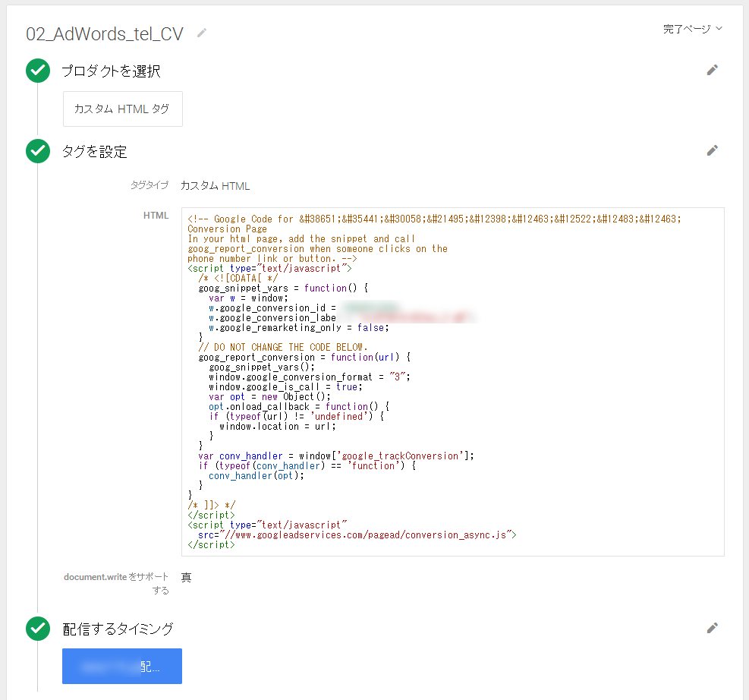Click the line conv_handler(opt);

coord(256,476)
